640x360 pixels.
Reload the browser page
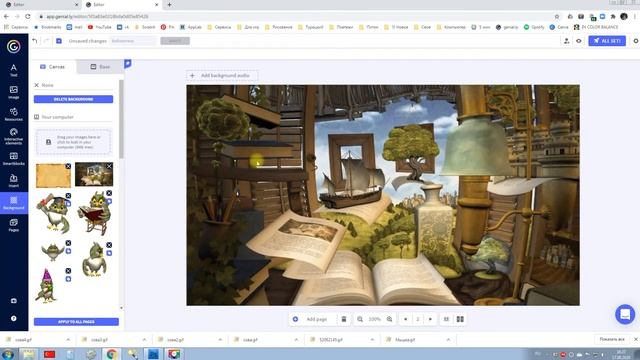pos(27,16)
